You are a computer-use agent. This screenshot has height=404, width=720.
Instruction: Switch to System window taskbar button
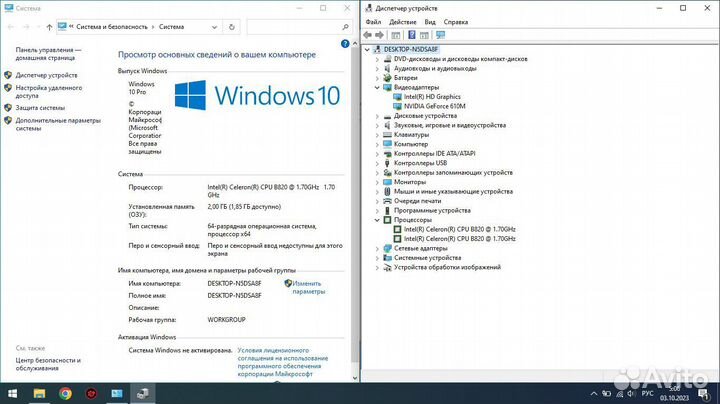(x=117, y=393)
